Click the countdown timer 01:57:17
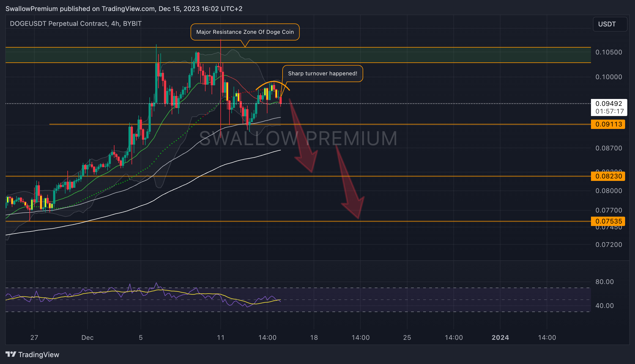635x364 pixels. 610,111
